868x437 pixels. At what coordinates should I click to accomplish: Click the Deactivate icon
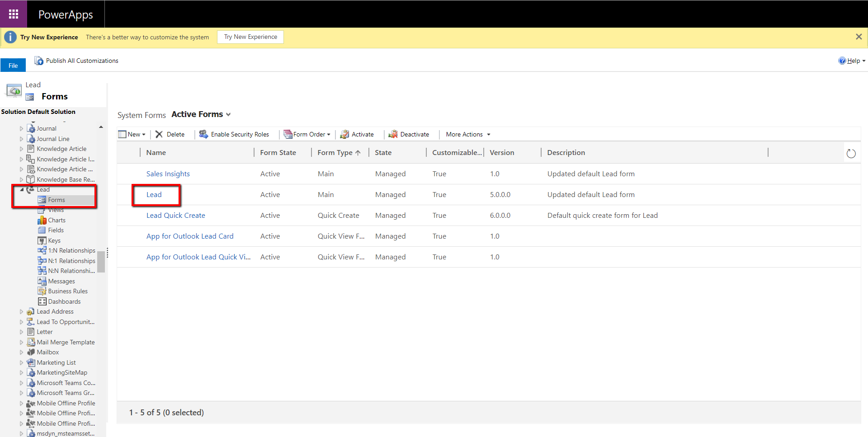393,134
